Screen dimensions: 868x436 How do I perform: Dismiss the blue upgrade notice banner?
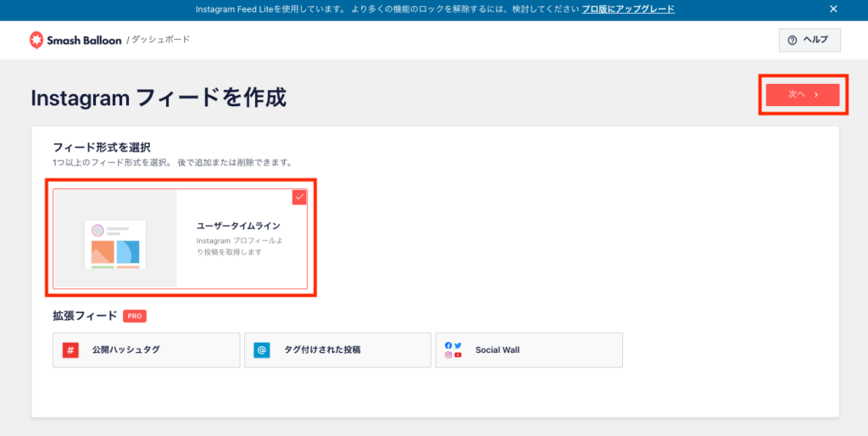pos(834,8)
